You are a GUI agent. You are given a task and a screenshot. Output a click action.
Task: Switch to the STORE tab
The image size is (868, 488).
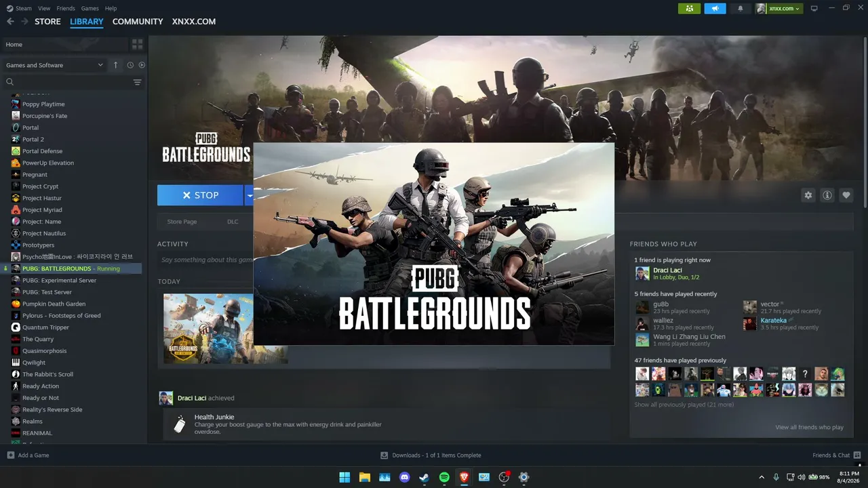point(47,22)
